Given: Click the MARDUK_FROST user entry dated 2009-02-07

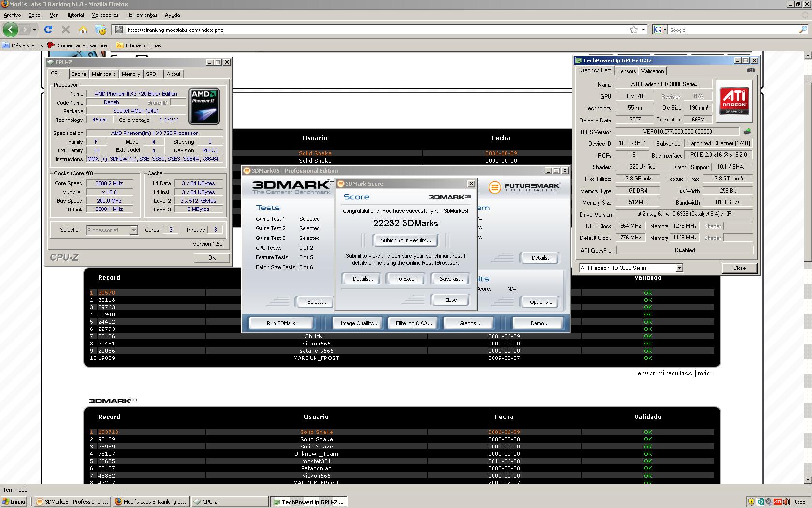Looking at the screenshot, I should (316, 358).
